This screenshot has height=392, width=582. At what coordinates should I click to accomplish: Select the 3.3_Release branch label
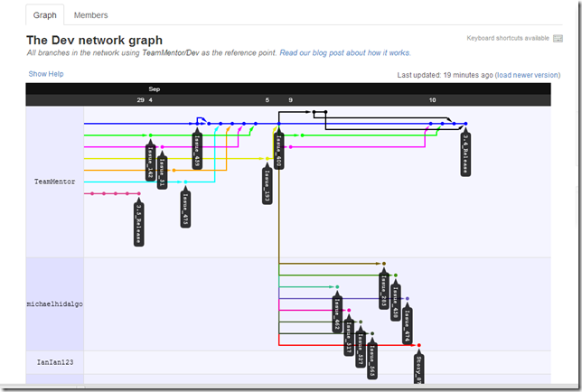click(138, 223)
